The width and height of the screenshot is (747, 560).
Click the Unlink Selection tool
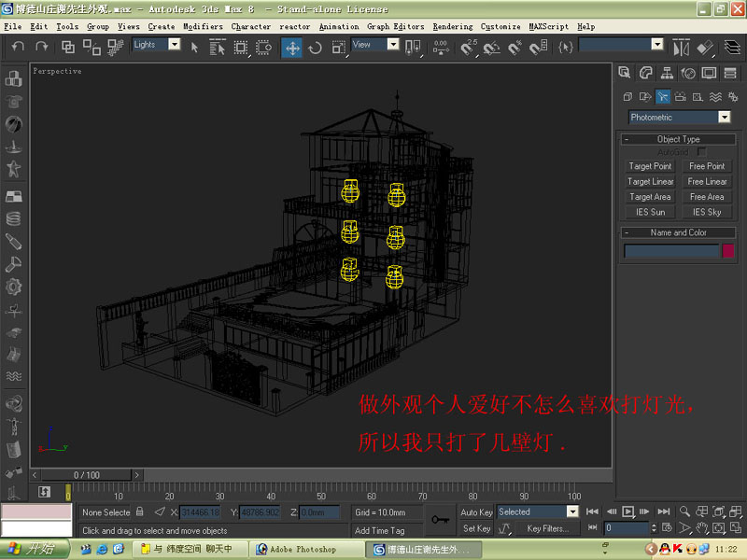(x=91, y=47)
